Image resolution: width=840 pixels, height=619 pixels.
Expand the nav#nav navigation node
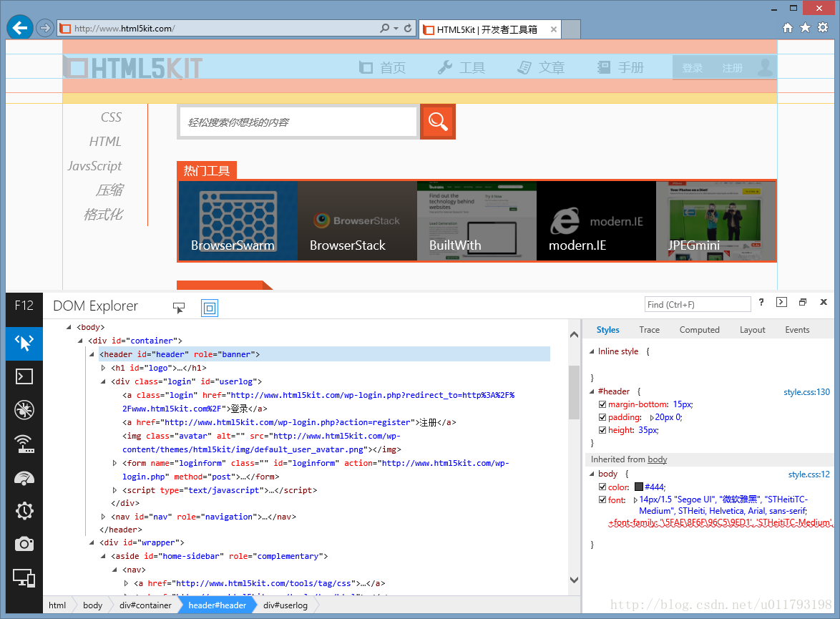pos(104,517)
